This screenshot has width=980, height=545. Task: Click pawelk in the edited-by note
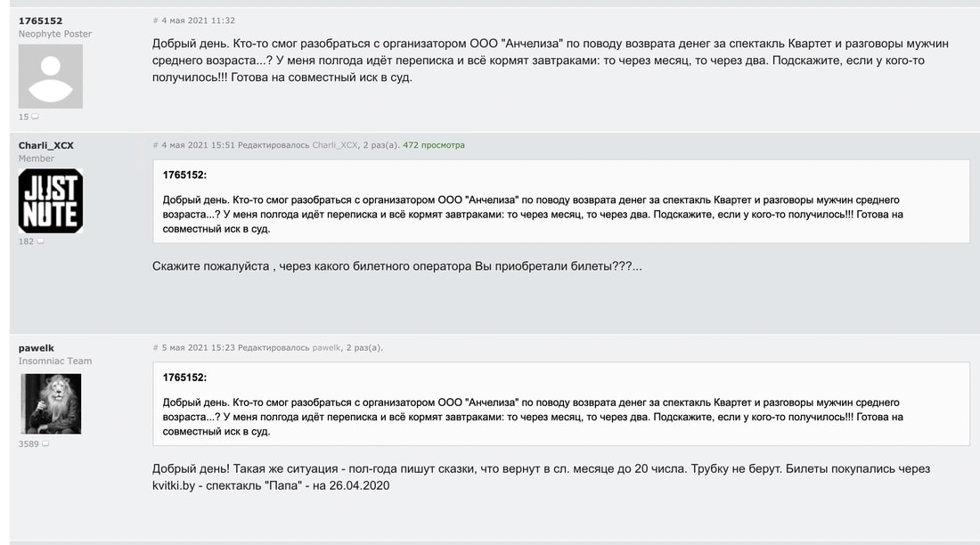327,347
